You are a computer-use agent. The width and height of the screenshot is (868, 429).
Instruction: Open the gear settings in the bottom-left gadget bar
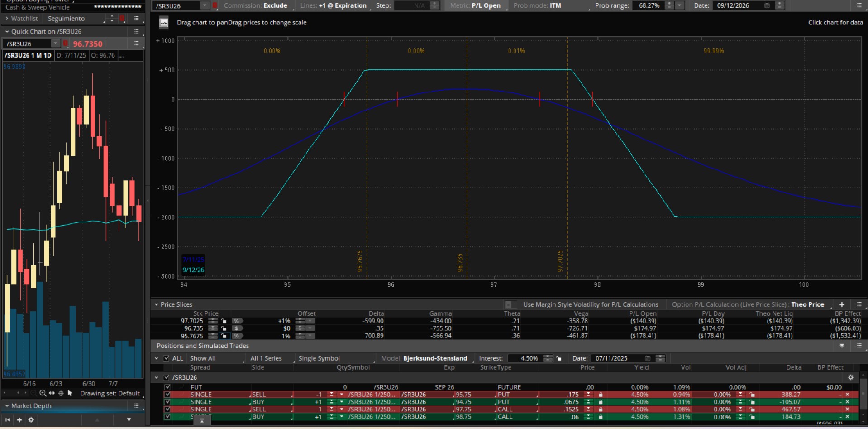pyautogui.click(x=31, y=420)
